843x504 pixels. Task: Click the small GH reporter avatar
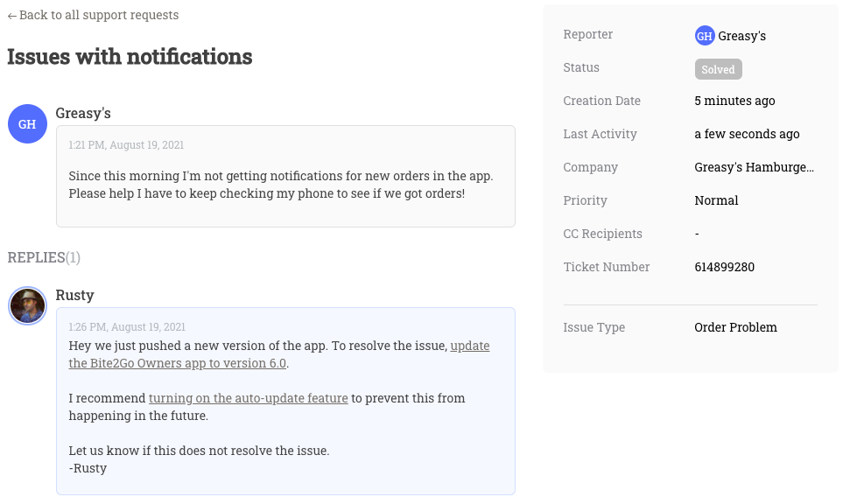point(705,36)
